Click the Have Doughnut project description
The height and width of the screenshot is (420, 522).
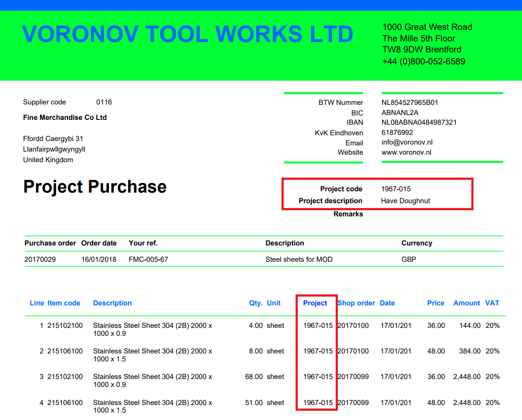pos(405,201)
